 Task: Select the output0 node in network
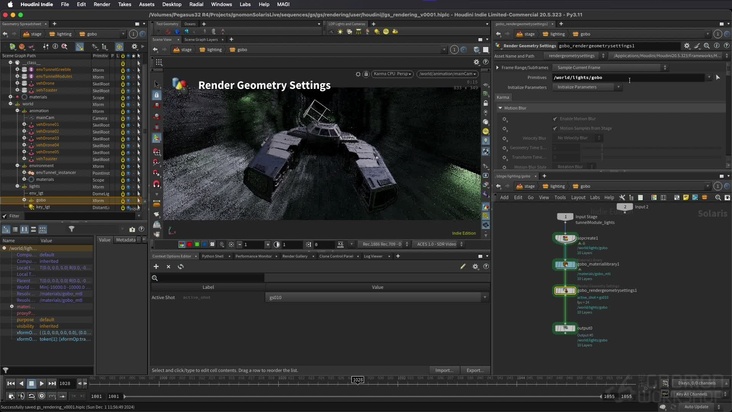tap(565, 328)
